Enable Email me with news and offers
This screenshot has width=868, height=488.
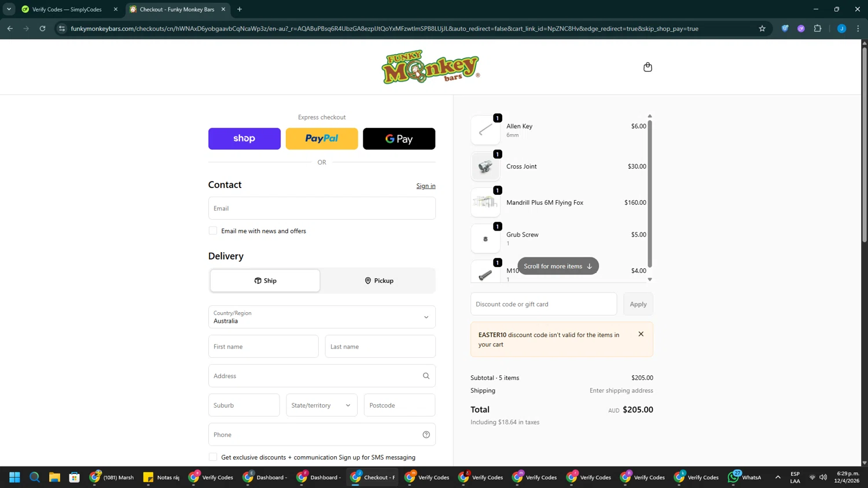213,231
